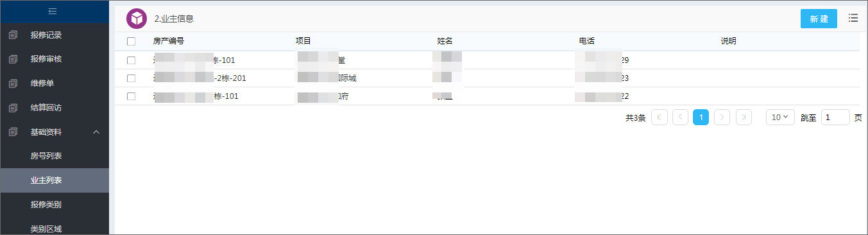Image resolution: width=868 pixels, height=235 pixels.
Task: Go to previous page arrow
Action: 680,118
